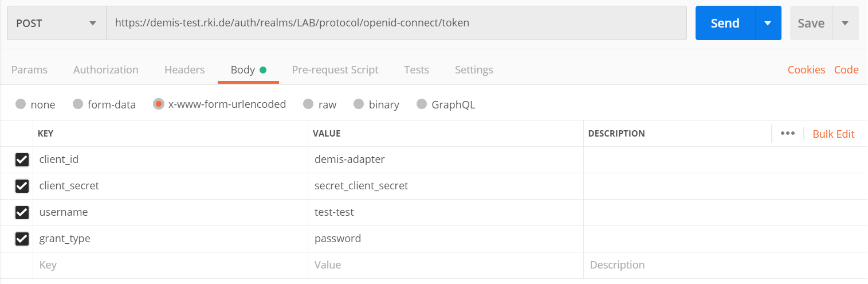Open the three-dots column options menu
868x284 pixels.
pos(788,133)
